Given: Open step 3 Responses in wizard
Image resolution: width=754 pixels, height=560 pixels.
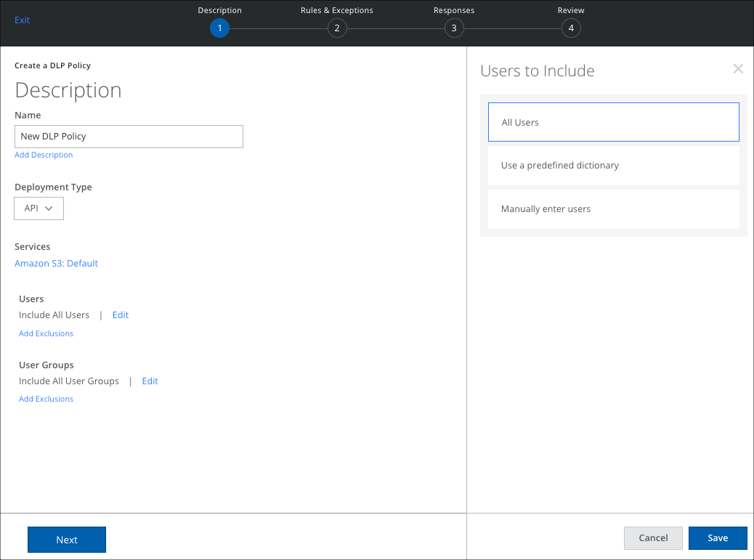Looking at the screenshot, I should 454,28.
